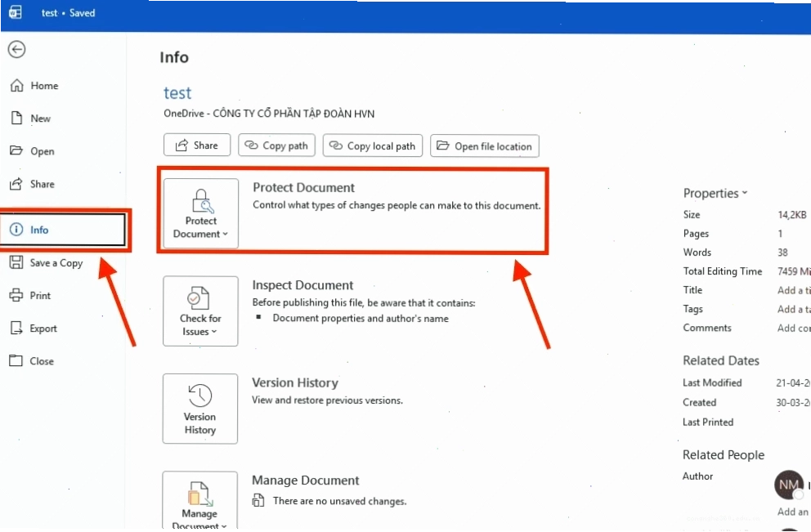Image resolution: width=811 pixels, height=532 pixels.
Task: Click the Created label
Action: [x=699, y=402]
